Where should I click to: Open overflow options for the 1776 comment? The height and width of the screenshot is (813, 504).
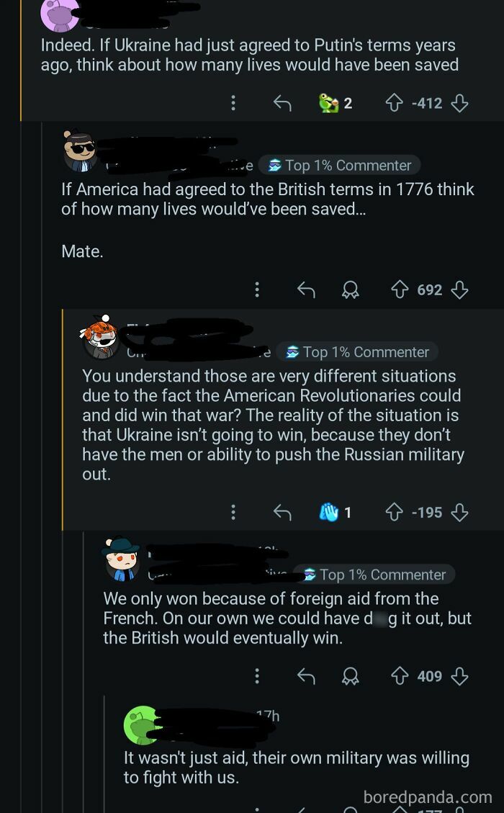click(x=257, y=289)
